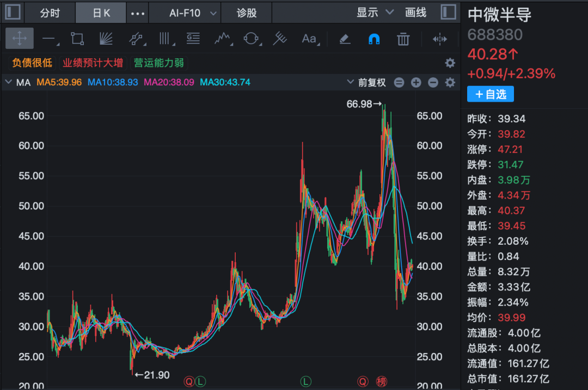The image size is (588, 390).
Task: Click the equals-sign reset zoom icon
Action: point(399,83)
